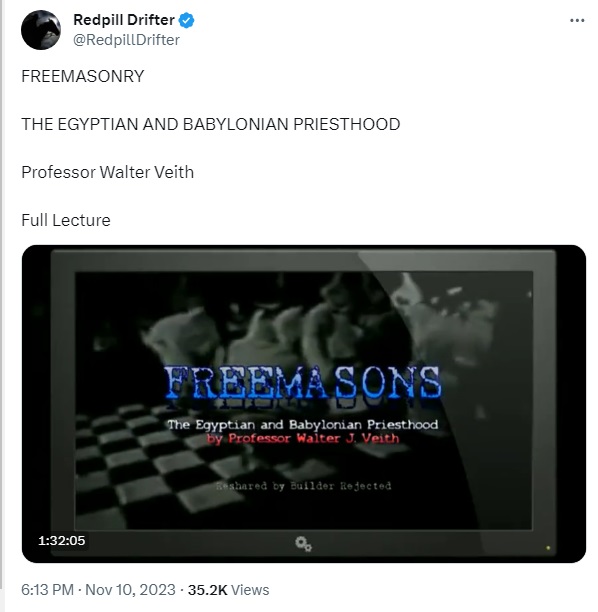This screenshot has height=612, width=598.
Task: Click the 35.2K Views count
Action: [228, 589]
